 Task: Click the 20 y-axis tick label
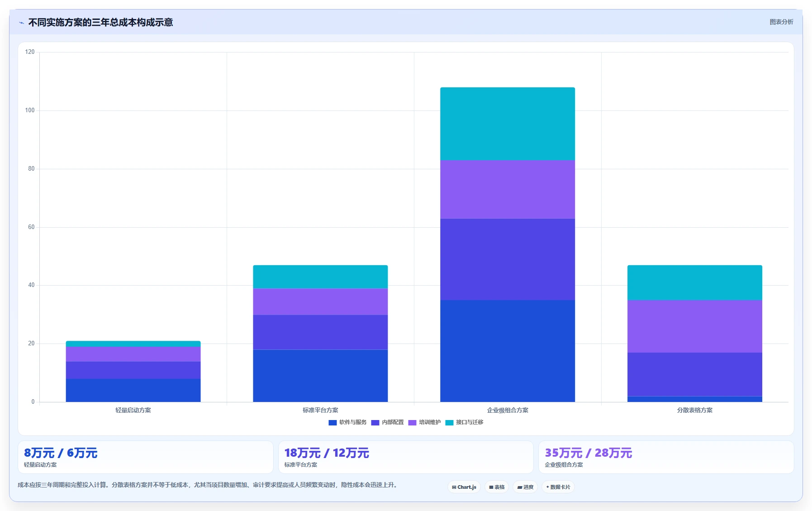coord(31,344)
